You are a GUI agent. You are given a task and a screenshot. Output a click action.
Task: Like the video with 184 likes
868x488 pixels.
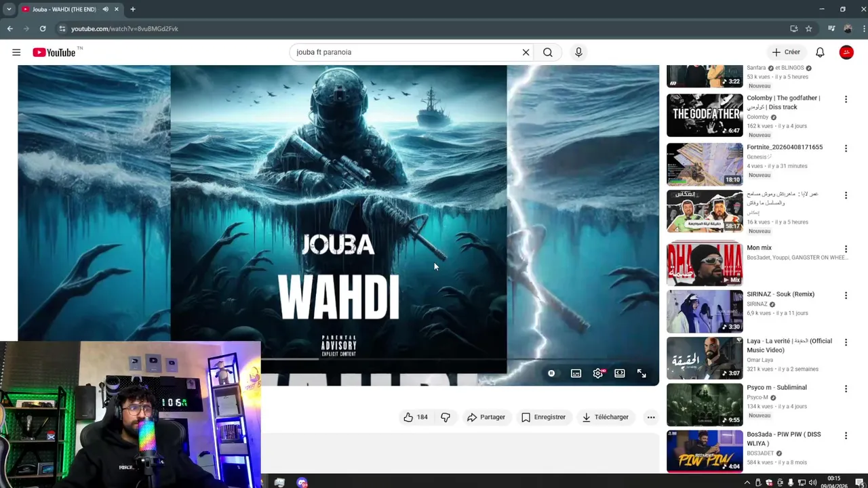[x=416, y=417]
